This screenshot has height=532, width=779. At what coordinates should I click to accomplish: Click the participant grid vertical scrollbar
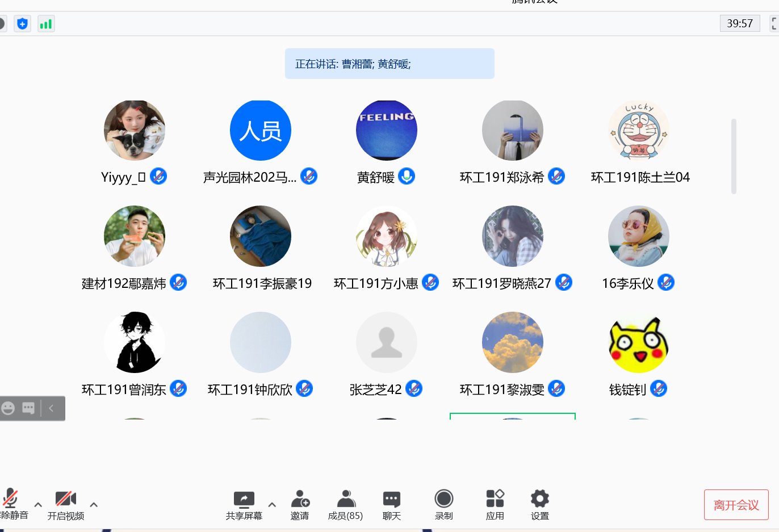[x=734, y=156]
